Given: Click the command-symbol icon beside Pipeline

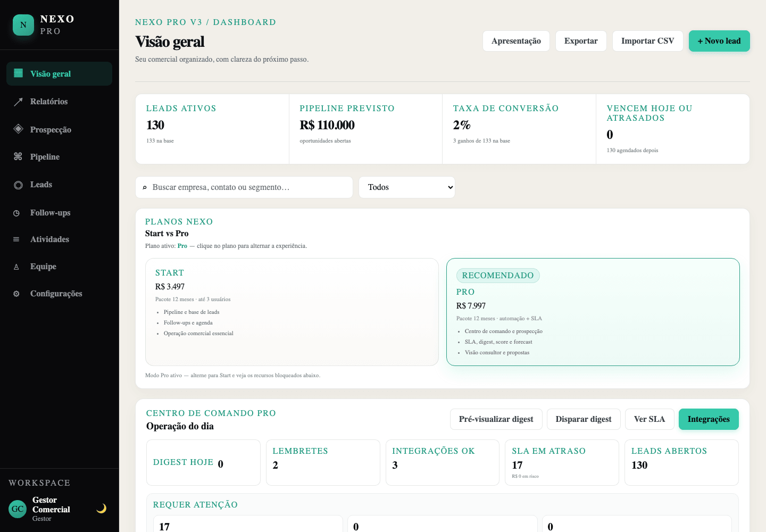Looking at the screenshot, I should (x=18, y=156).
